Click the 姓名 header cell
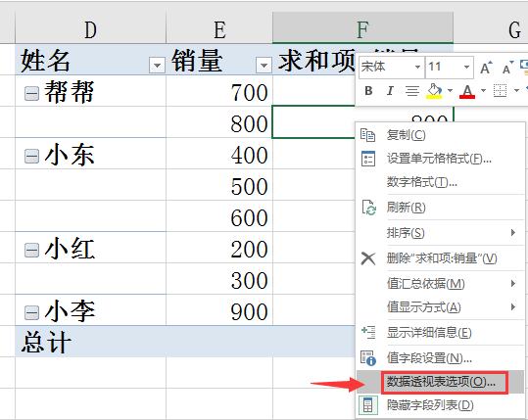 90,60
